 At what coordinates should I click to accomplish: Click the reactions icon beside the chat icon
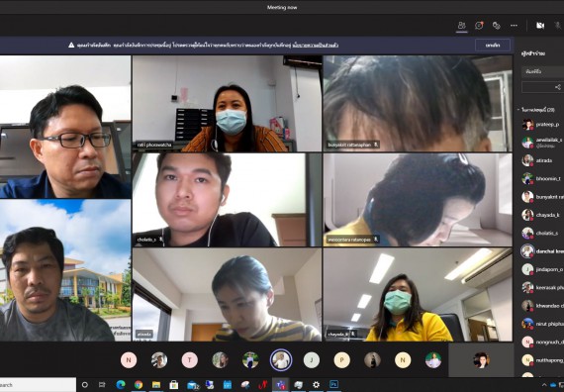point(497,26)
